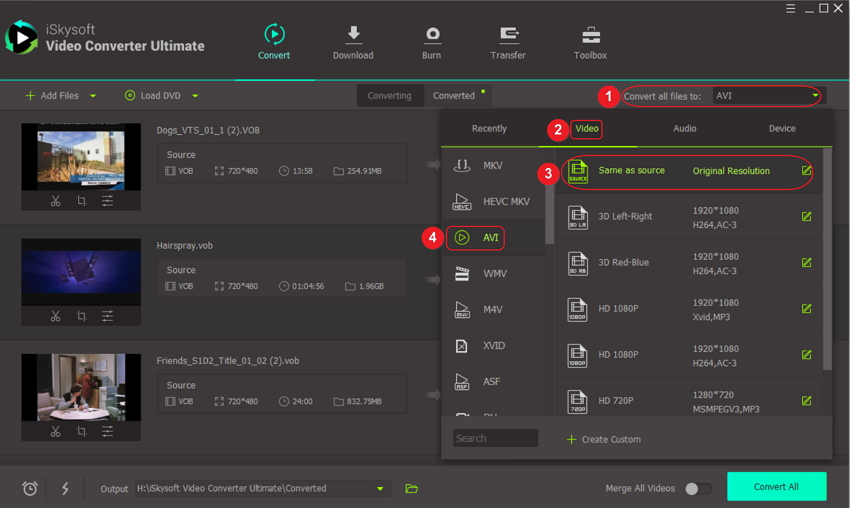
Task: Open the Transfer section icon
Action: click(x=508, y=35)
